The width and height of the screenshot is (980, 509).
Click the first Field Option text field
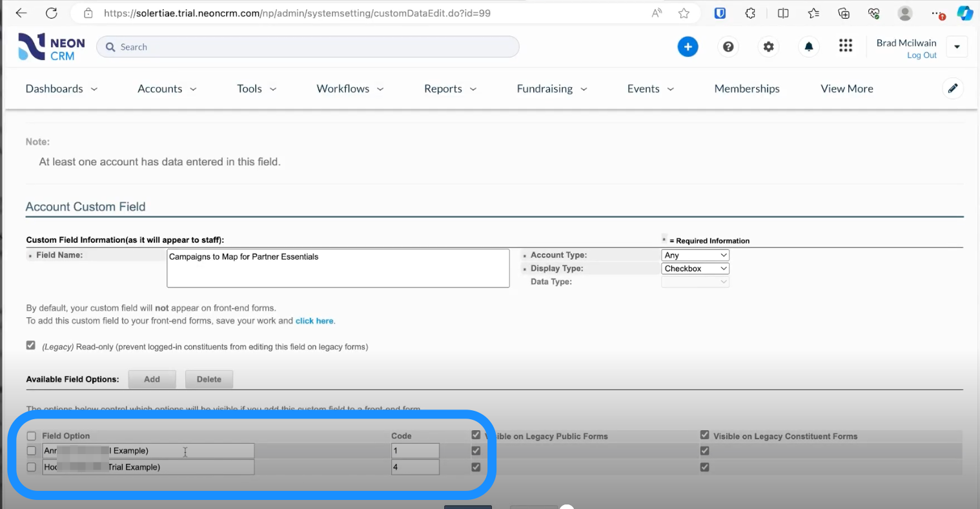tap(148, 451)
